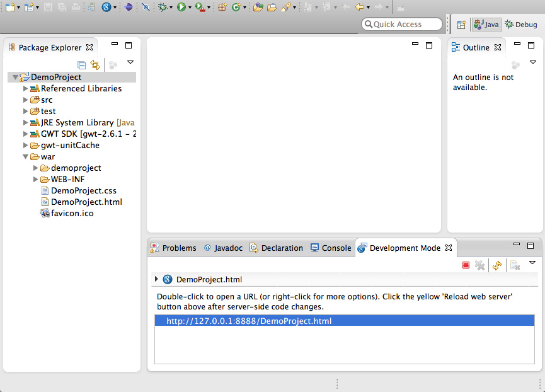
Task: Click the Open Type icon
Action: click(258, 6)
